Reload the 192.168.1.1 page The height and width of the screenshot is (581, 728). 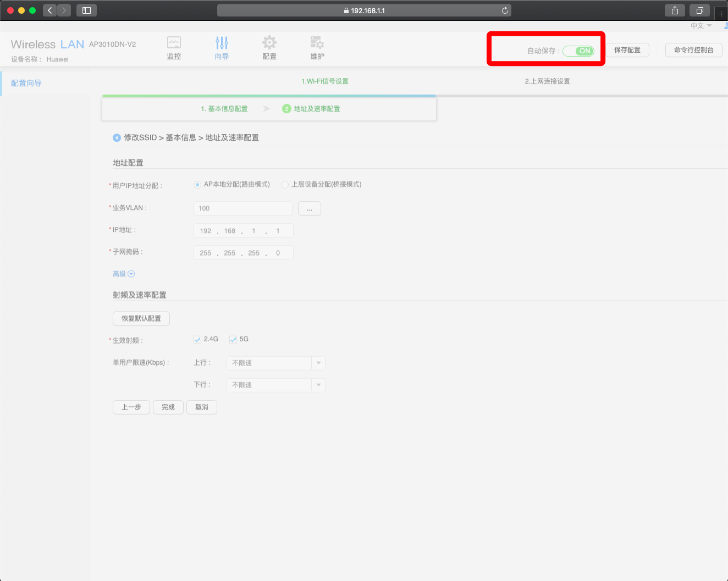(x=505, y=10)
